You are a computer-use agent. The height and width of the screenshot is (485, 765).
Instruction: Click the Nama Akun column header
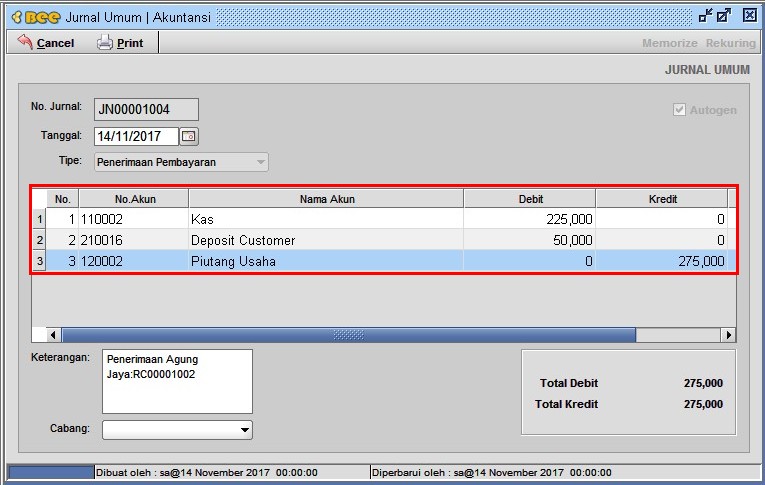(326, 199)
